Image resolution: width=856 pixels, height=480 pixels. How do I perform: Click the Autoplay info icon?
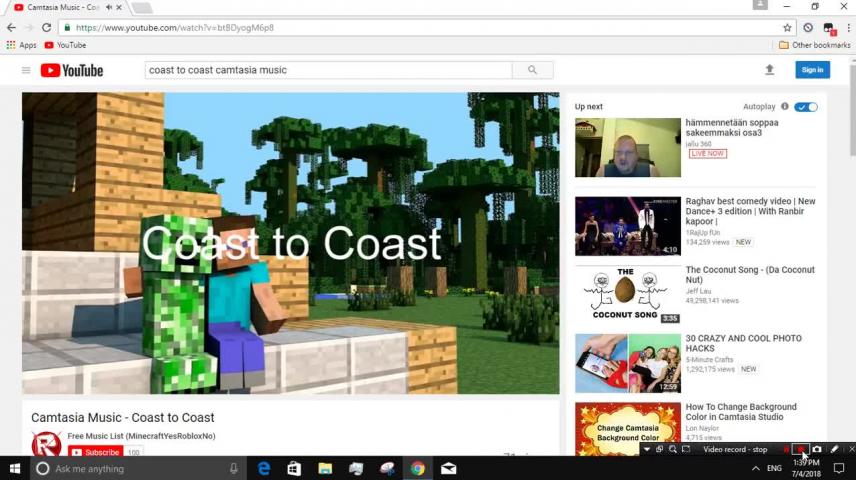click(784, 106)
